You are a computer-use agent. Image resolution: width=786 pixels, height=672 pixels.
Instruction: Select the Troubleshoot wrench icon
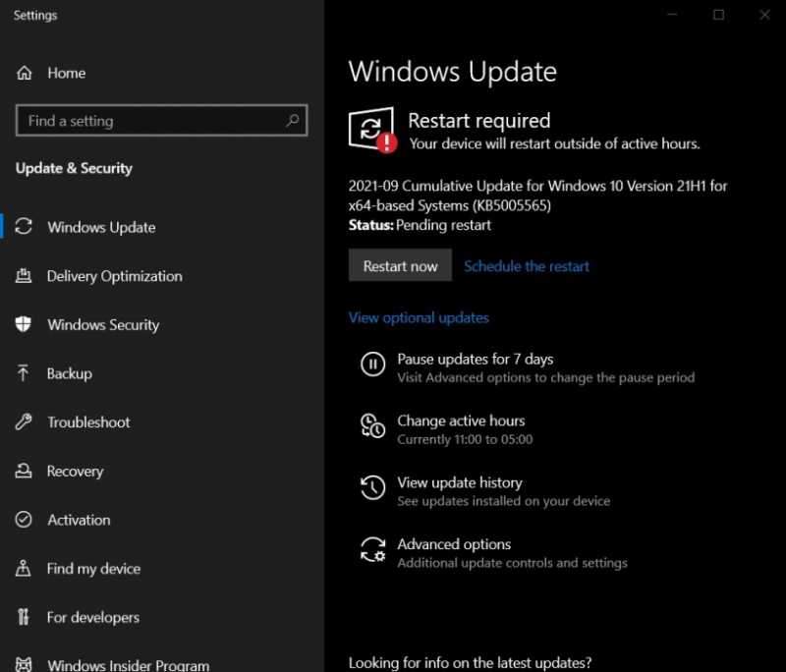24,422
